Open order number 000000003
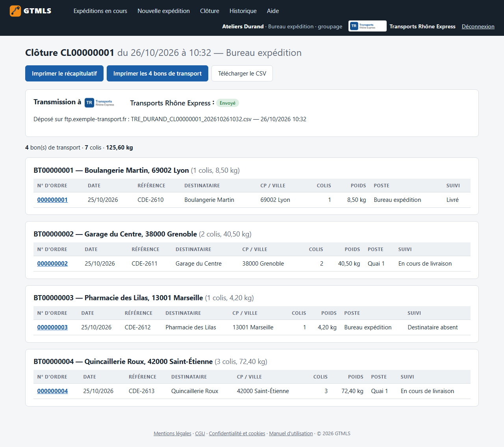Viewport: 504px width, 447px height. pos(52,327)
